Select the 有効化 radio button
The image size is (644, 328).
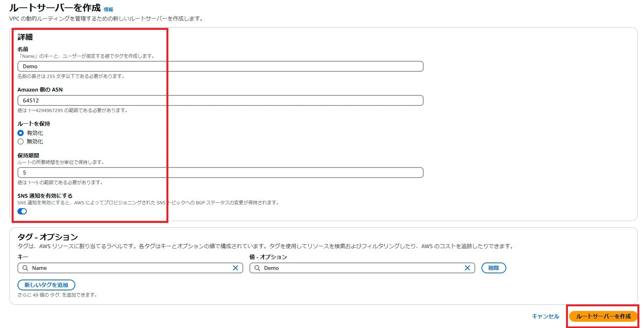point(21,133)
